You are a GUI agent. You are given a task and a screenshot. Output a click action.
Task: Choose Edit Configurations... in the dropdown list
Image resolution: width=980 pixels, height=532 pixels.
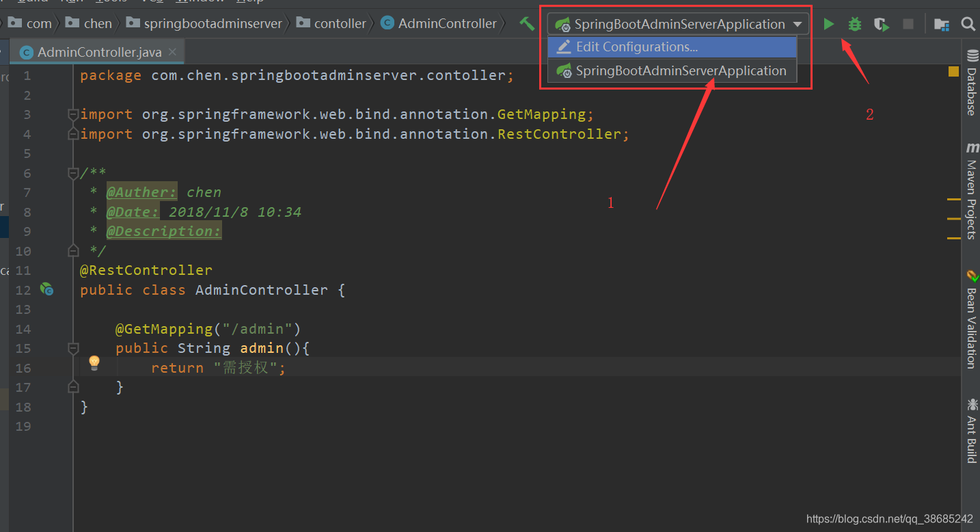tap(672, 47)
